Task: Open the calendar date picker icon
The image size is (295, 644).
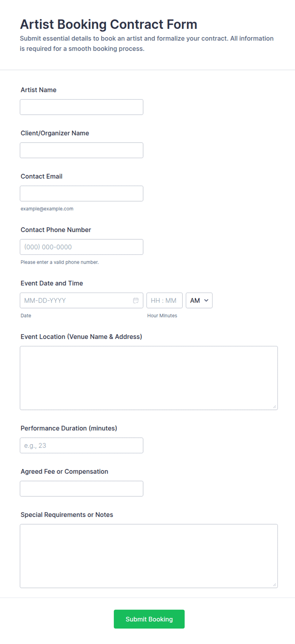Action: (136, 300)
